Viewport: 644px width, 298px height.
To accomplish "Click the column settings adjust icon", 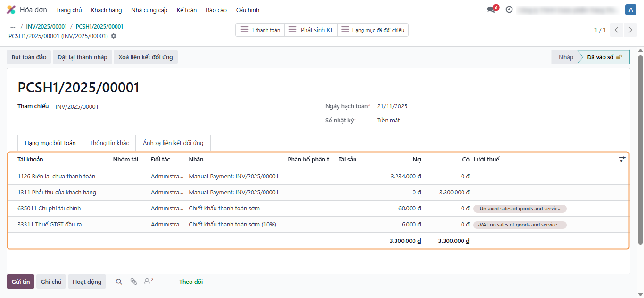I will 622,160.
